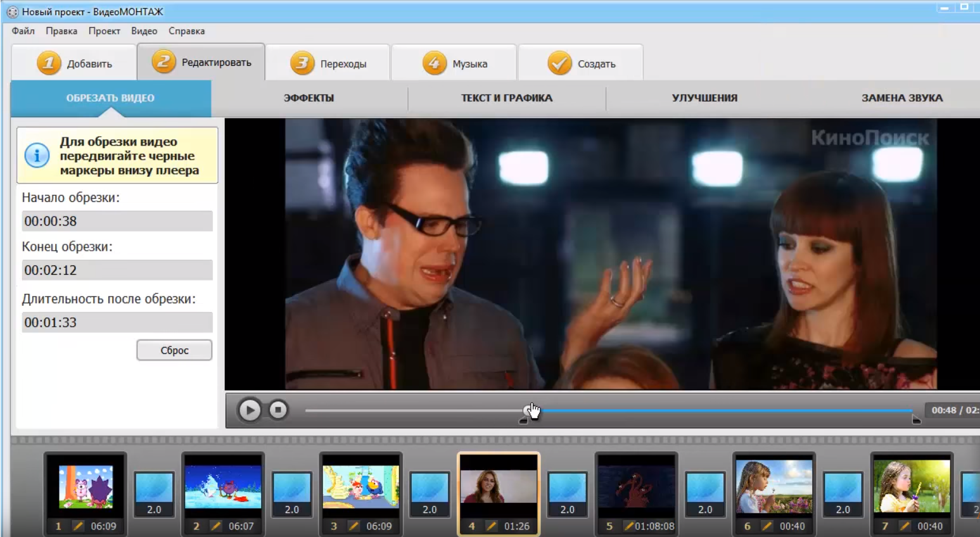Open the Проект menu
This screenshot has height=537, width=980.
pyautogui.click(x=105, y=31)
